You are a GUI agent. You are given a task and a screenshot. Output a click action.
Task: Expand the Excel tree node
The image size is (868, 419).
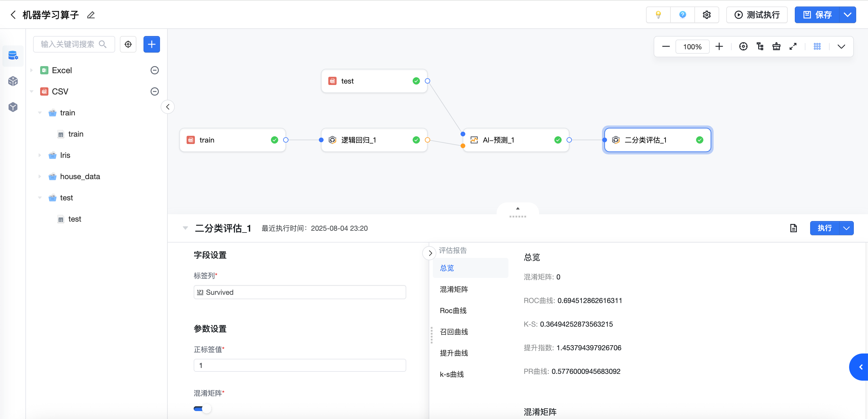tap(32, 70)
